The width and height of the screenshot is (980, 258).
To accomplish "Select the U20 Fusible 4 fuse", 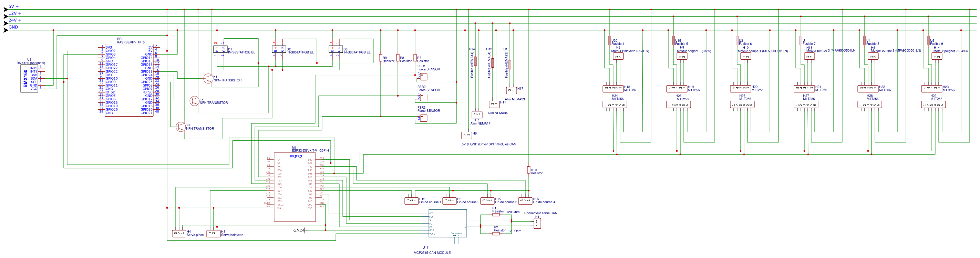I will point(609,41).
